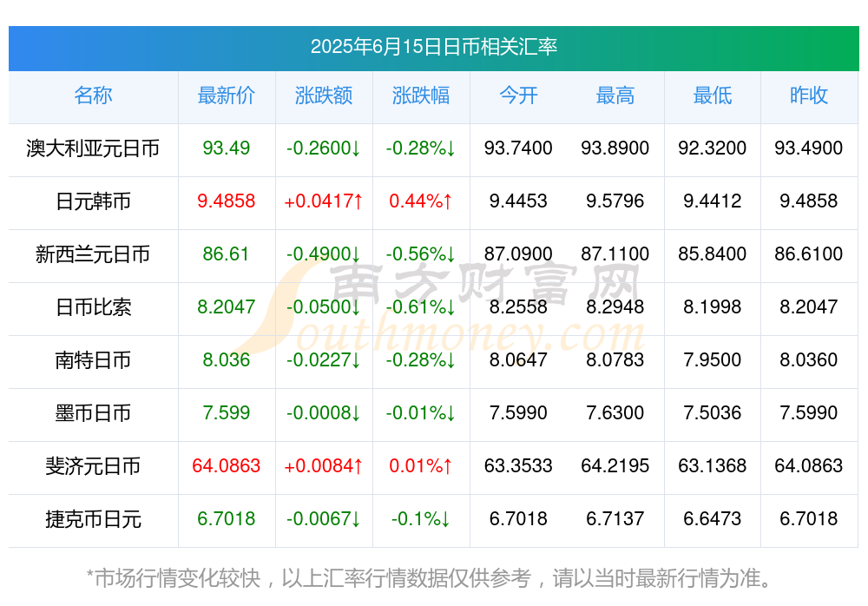868x606 pixels.
Task: Click high value 8.2948
Action: [615, 306]
